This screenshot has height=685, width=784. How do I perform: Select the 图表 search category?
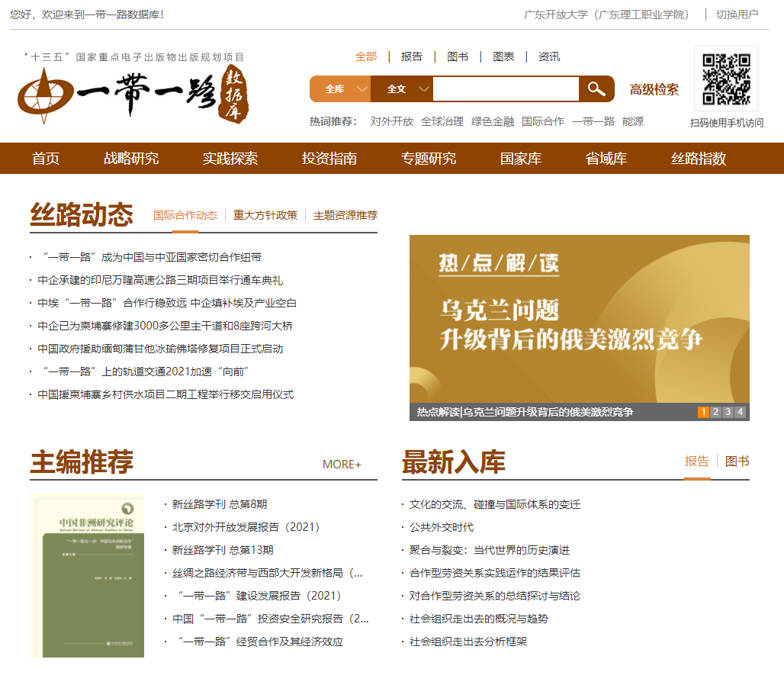click(x=503, y=56)
